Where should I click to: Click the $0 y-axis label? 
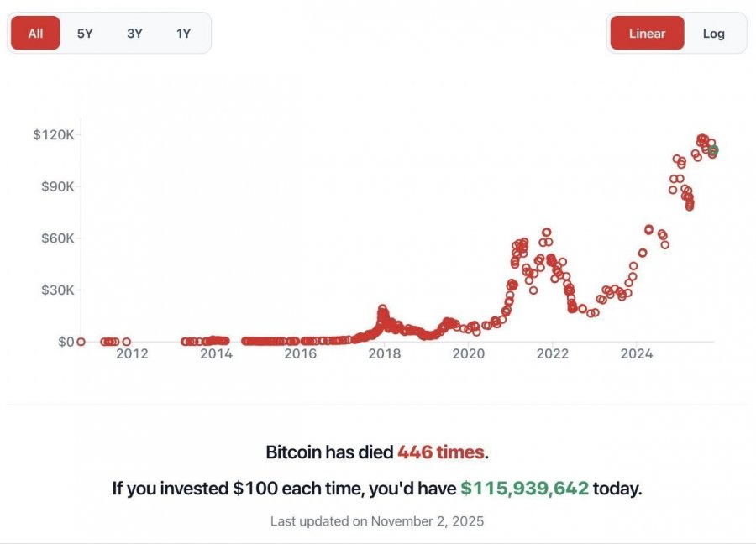pyautogui.click(x=66, y=342)
